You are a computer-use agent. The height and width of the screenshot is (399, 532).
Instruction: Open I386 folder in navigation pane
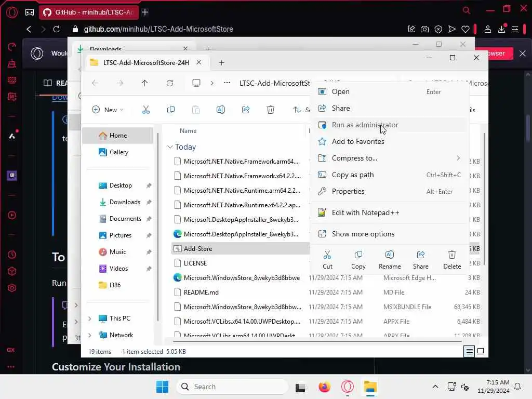click(118, 285)
